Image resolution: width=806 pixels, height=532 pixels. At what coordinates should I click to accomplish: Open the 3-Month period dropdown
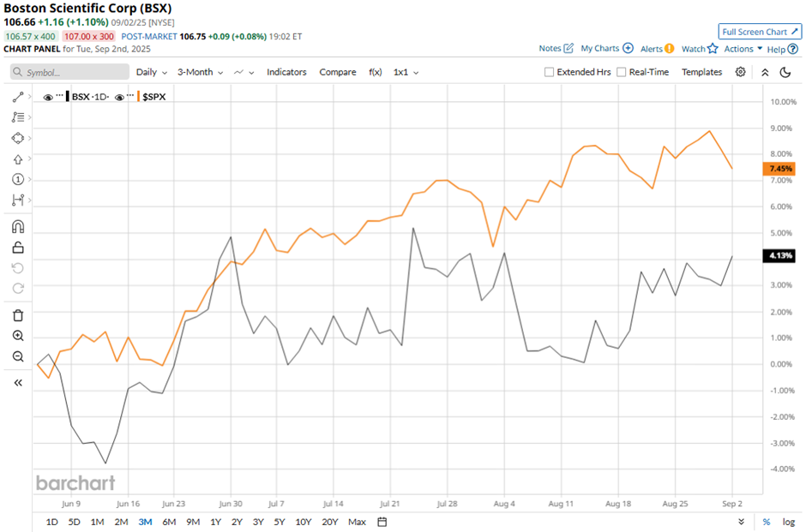point(200,72)
